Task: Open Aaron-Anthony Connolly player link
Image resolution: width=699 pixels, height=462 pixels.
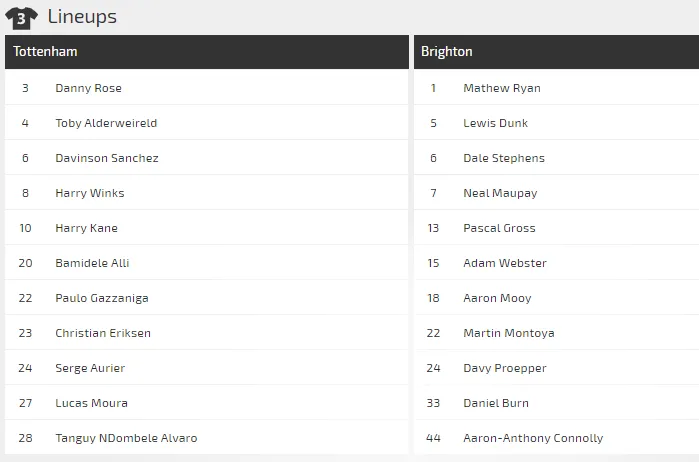Action: click(x=533, y=438)
